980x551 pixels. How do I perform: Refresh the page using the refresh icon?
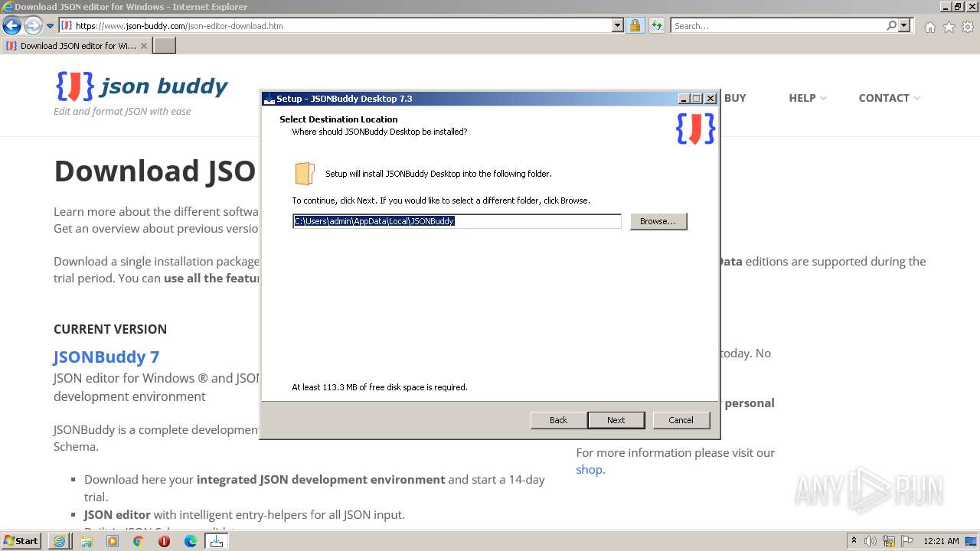tap(656, 25)
